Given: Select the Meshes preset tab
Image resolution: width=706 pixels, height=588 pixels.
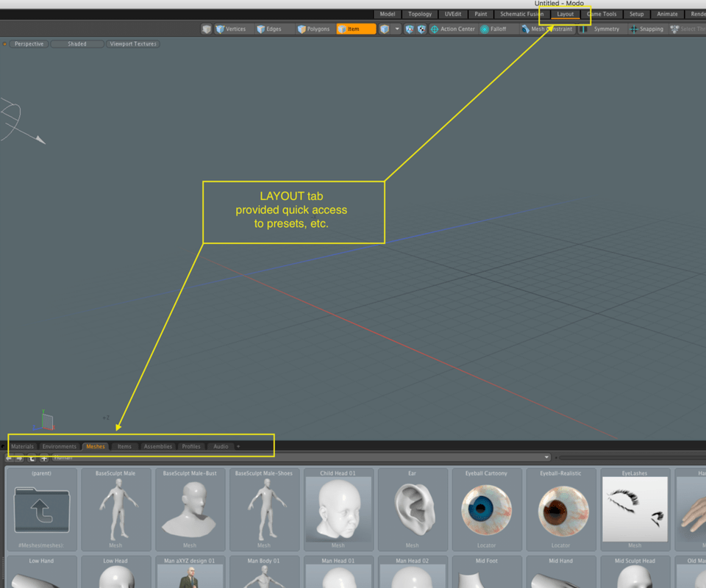Looking at the screenshot, I should tap(96, 446).
